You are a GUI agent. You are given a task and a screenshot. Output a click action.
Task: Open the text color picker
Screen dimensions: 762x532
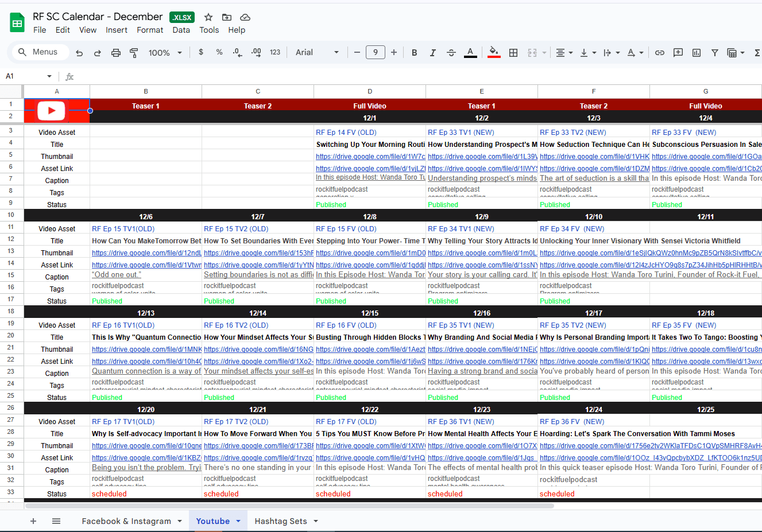coord(470,52)
